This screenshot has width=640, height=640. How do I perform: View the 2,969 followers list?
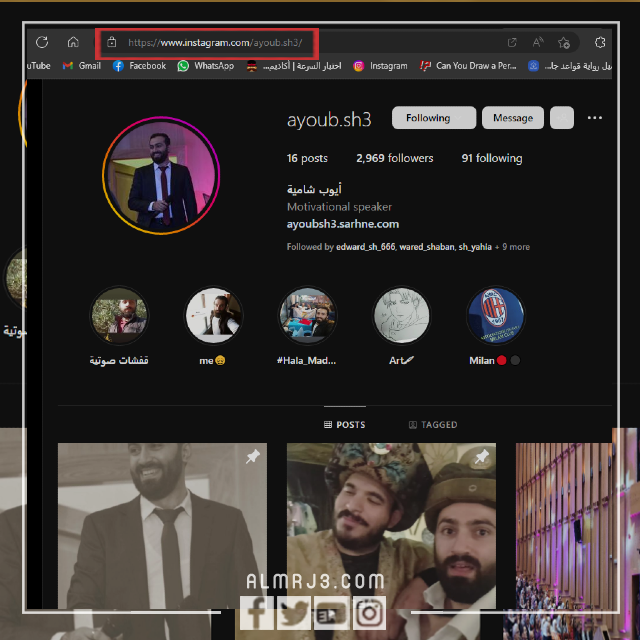(x=395, y=158)
